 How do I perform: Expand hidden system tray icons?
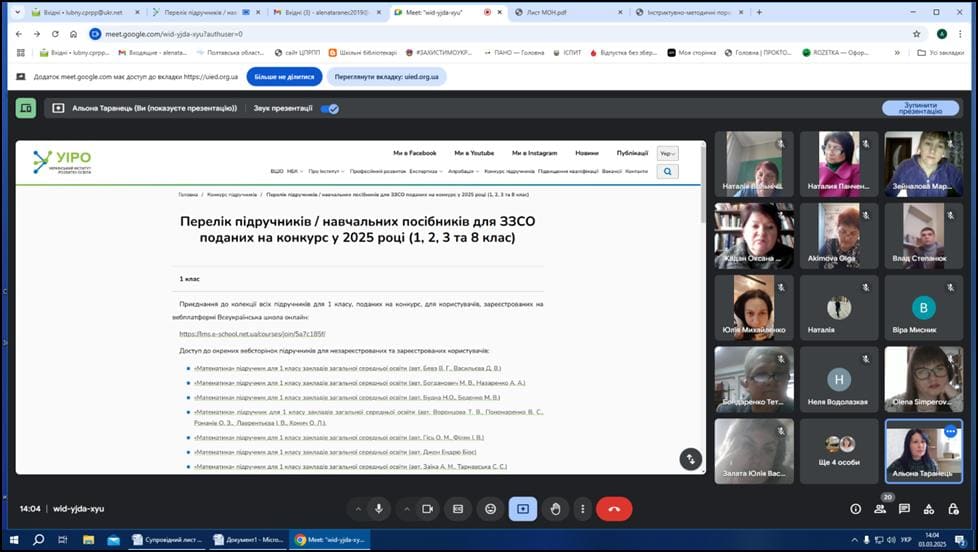(x=855, y=540)
